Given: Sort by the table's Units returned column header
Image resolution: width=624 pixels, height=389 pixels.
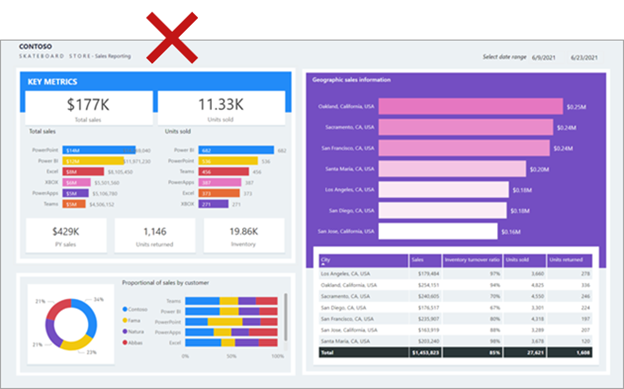Looking at the screenshot, I should pyautogui.click(x=569, y=260).
